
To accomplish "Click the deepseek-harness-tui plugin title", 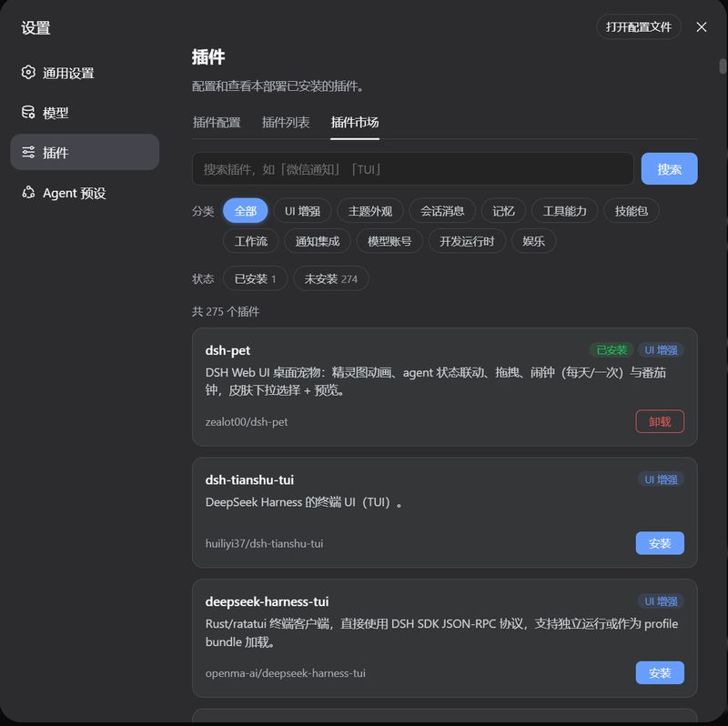I will pyautogui.click(x=267, y=601).
